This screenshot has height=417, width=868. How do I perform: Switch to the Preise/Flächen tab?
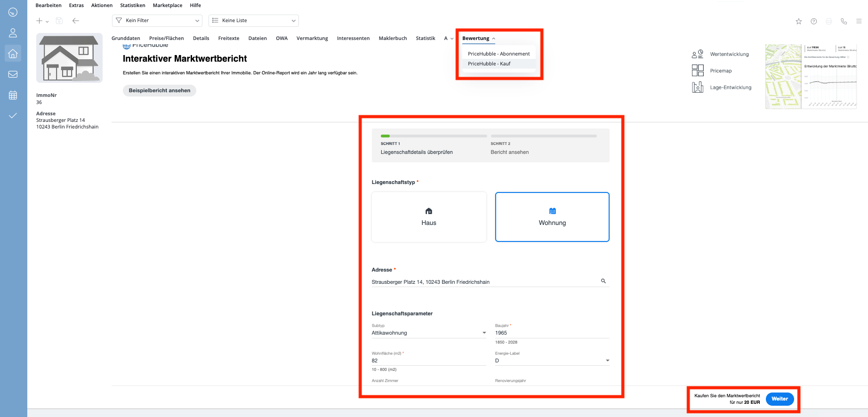[x=166, y=39]
